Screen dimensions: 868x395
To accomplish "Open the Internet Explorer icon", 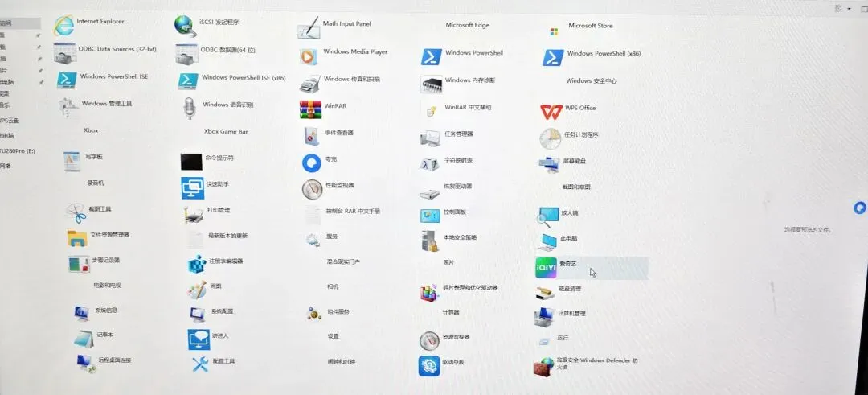I will coord(64,25).
